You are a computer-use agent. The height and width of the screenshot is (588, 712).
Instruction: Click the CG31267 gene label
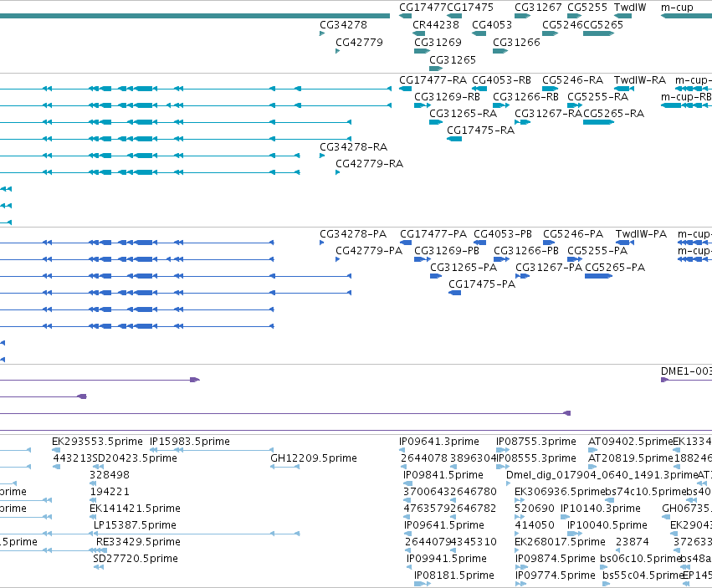538,8
